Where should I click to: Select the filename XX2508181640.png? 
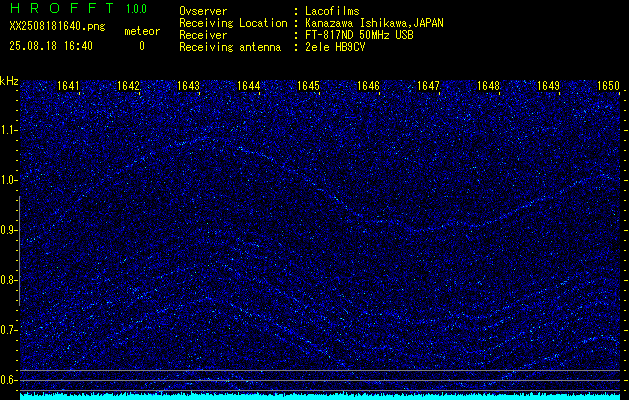[57, 27]
